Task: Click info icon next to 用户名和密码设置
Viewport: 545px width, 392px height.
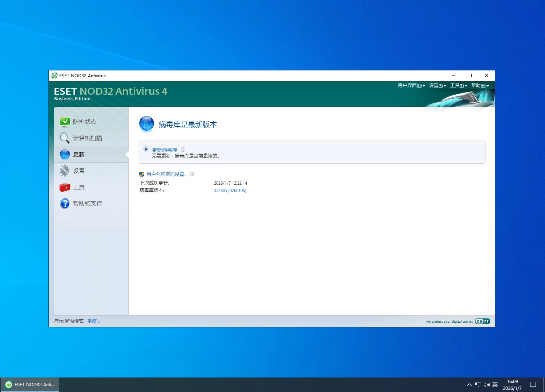Action: [192, 174]
